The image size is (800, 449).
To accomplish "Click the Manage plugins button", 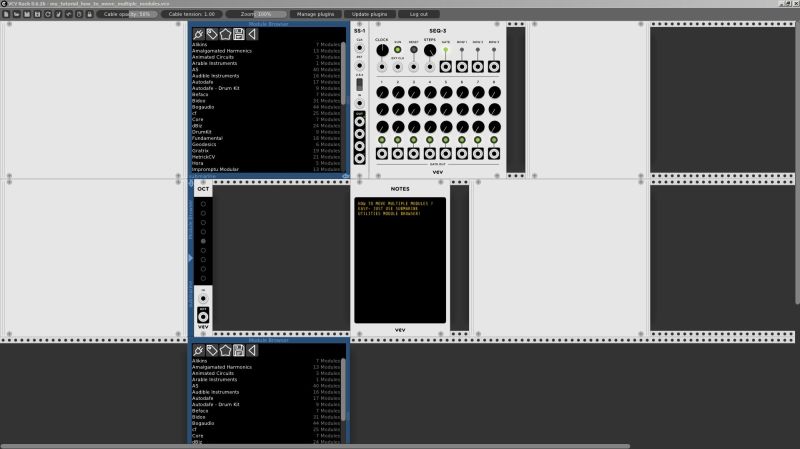I will pos(315,14).
